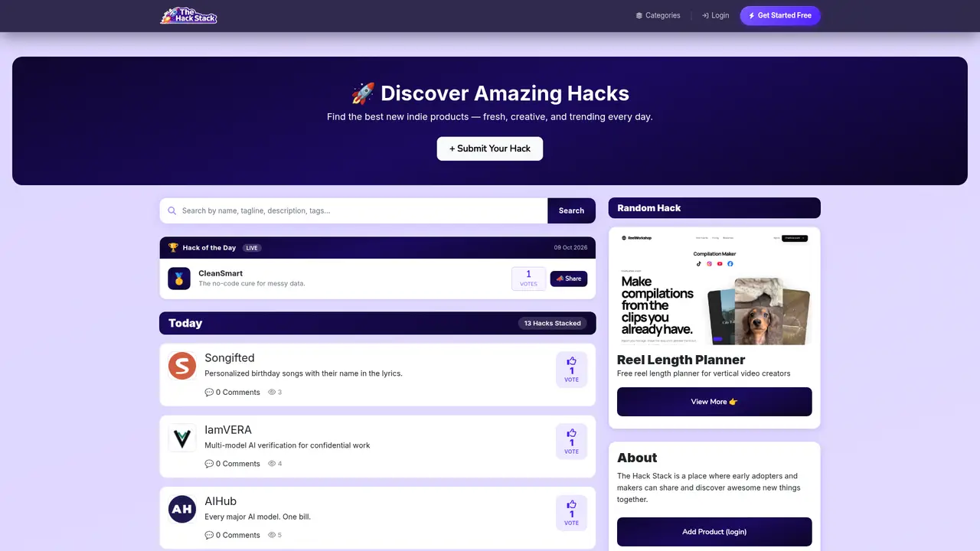The image size is (980, 551).
Task: Vote for CleanSmart via votes box
Action: pos(528,279)
